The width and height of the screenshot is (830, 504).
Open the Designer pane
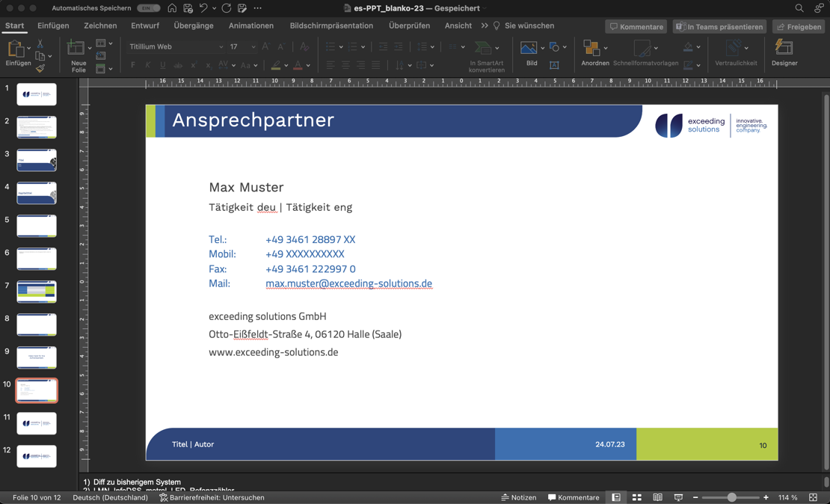click(x=784, y=51)
